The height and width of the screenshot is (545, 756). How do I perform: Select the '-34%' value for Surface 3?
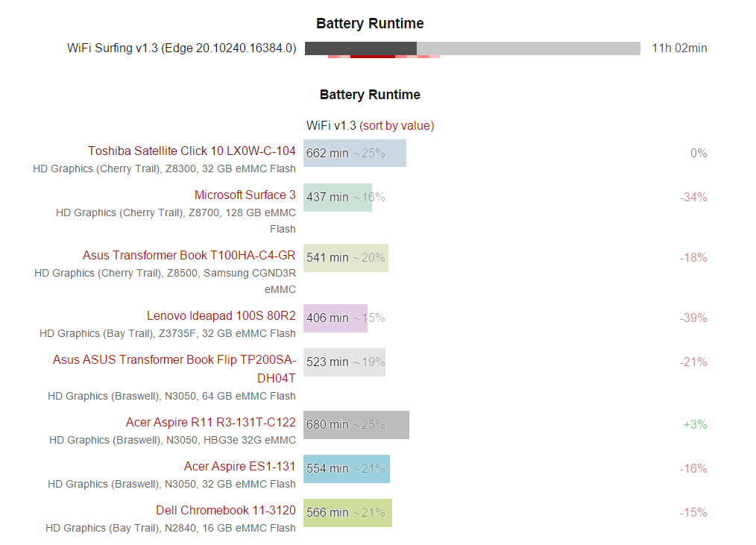(x=693, y=198)
